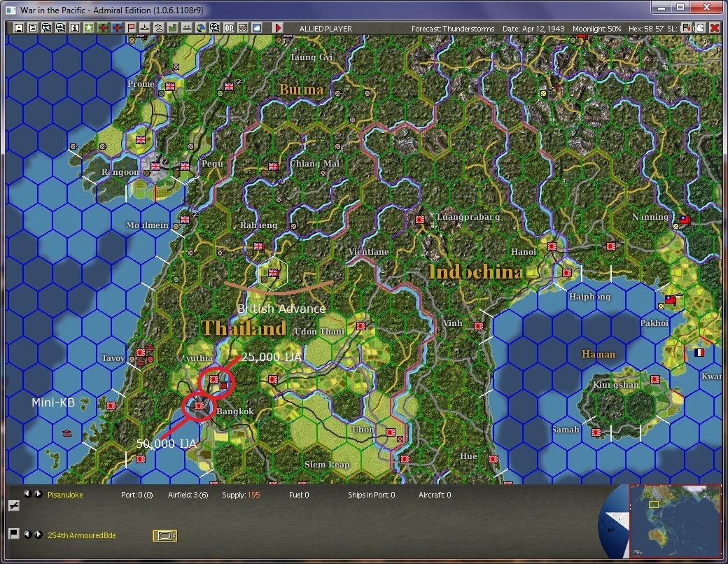728x564 pixels.
Task: Click the black flag icon beside 254th ArmouredBde
Action: pos(14,534)
